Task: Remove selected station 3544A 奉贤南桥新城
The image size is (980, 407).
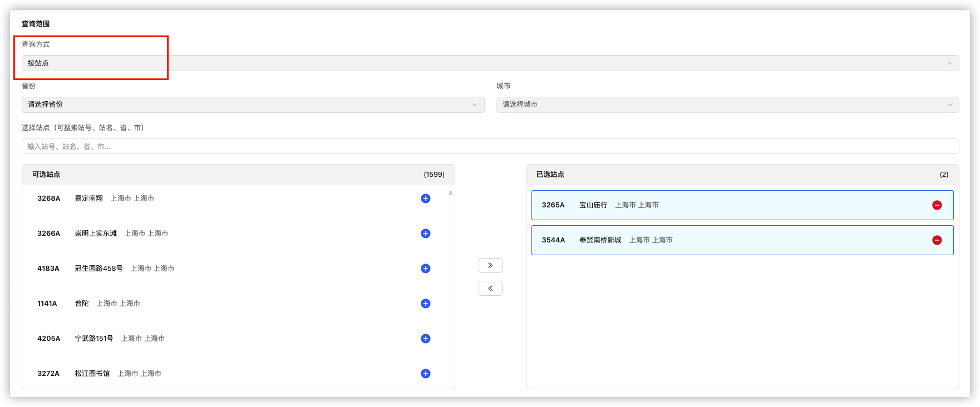Action: pos(937,240)
